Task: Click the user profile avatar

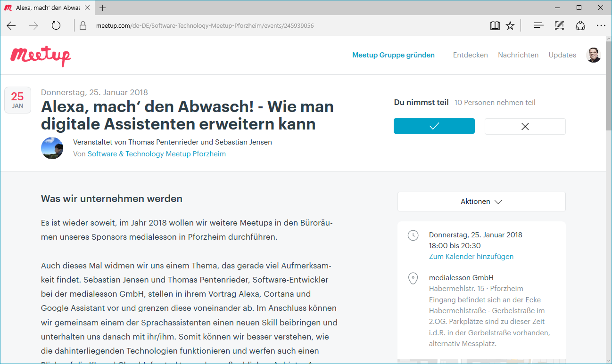Action: 593,55
